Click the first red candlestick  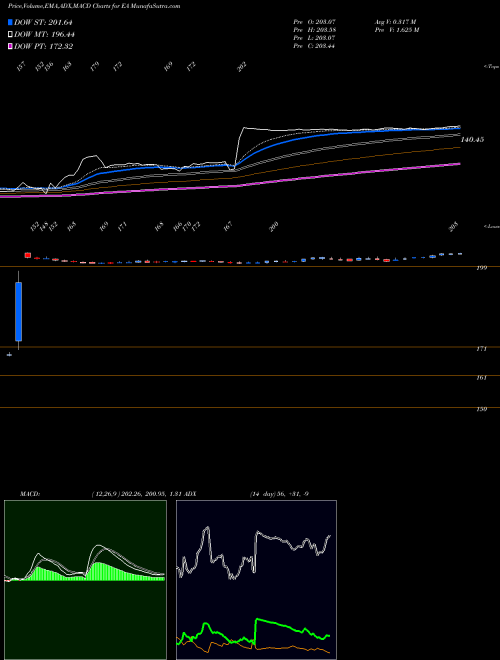pos(28,255)
